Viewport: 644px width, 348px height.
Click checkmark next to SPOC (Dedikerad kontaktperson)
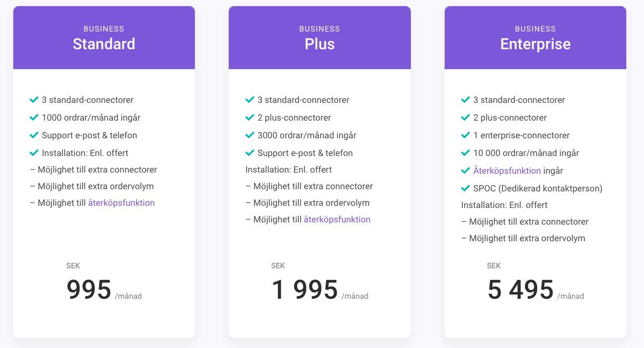(x=466, y=188)
